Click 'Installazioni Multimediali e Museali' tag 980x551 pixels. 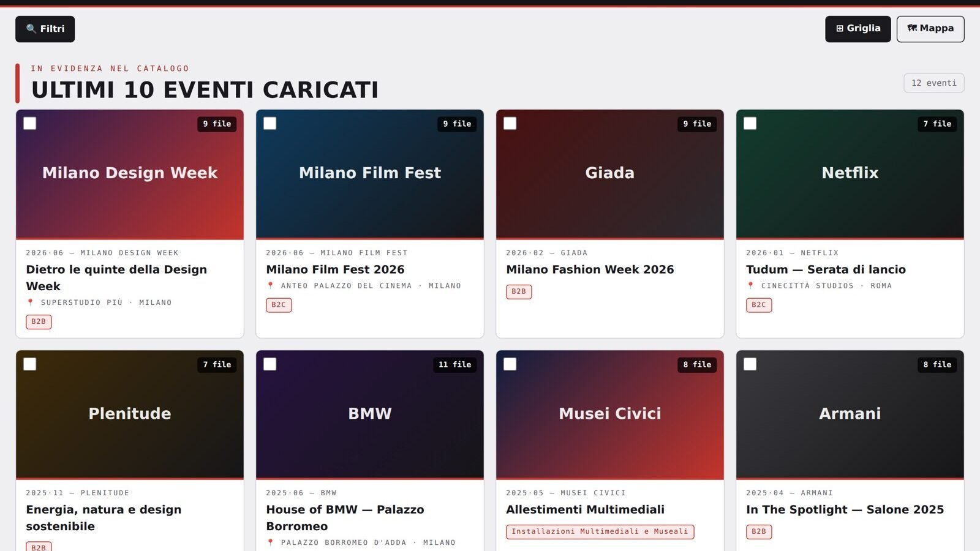point(600,531)
